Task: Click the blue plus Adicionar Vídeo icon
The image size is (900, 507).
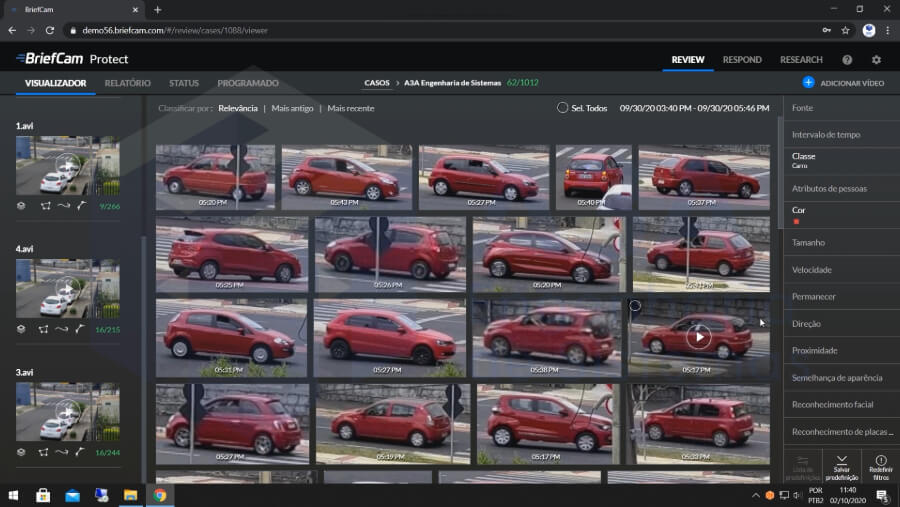Action: click(x=808, y=83)
